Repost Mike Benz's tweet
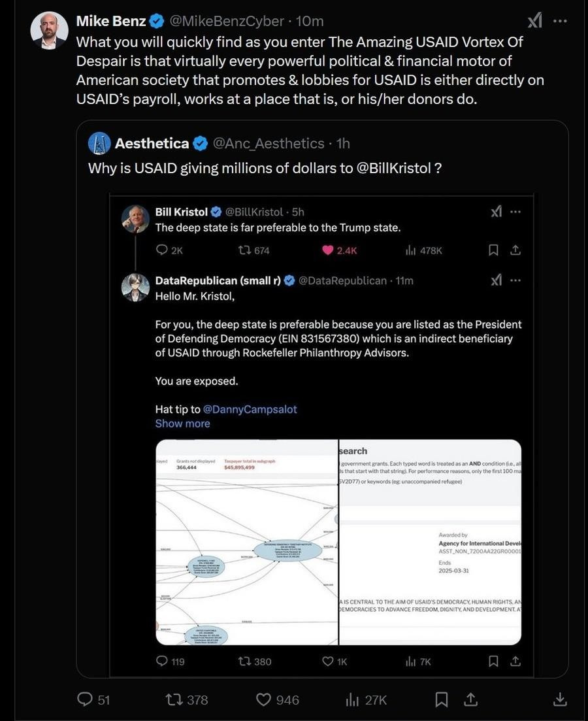Image resolution: width=588 pixels, height=721 pixels. click(176, 699)
